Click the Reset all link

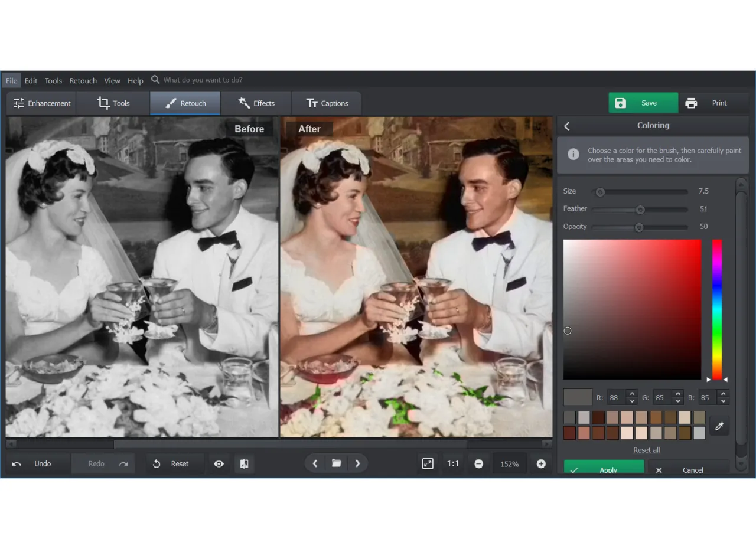[646, 450]
